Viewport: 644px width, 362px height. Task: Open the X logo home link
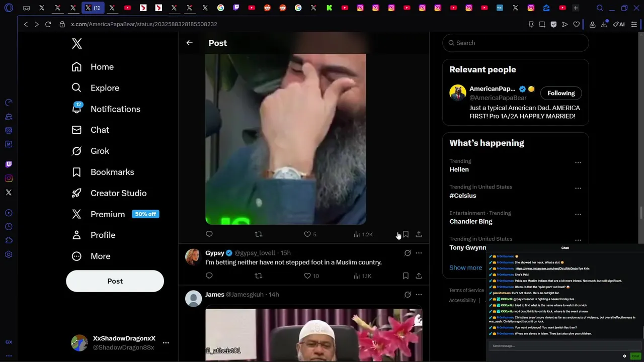pos(76,44)
